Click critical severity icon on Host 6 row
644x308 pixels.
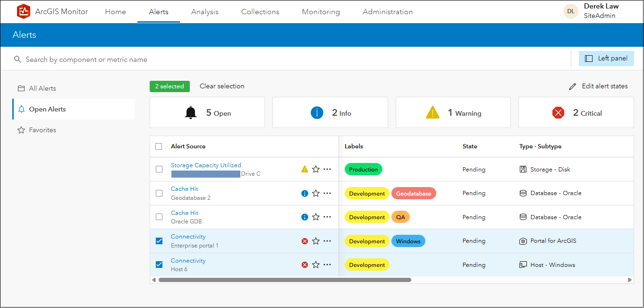point(305,265)
